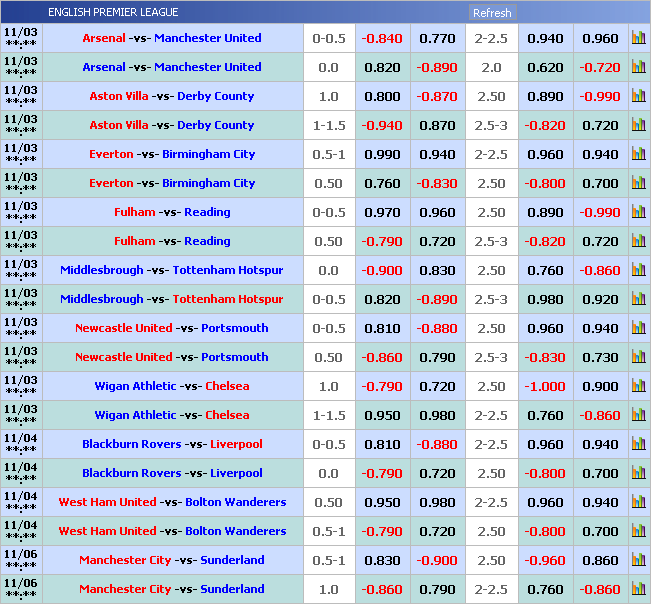Open chart icon for West Ham 0.5-1 handicap row
Viewport: 651px width, 604px height.
point(638,532)
